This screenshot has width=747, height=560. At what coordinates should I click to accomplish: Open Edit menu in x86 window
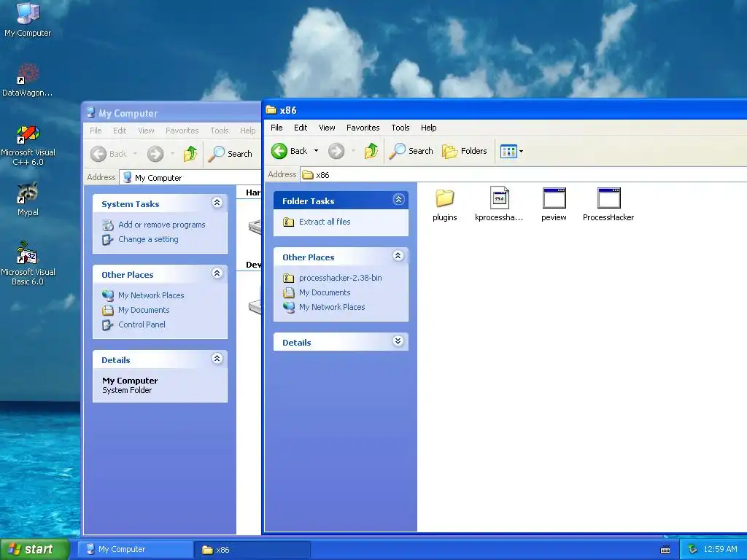point(300,128)
